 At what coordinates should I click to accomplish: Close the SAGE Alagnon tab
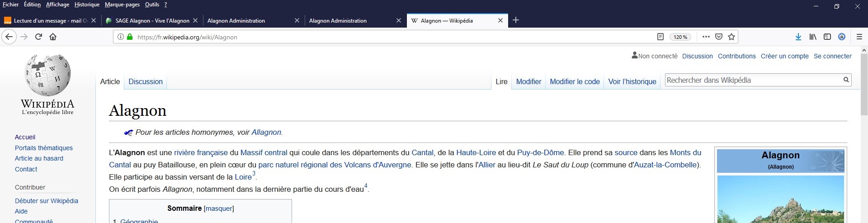[195, 20]
